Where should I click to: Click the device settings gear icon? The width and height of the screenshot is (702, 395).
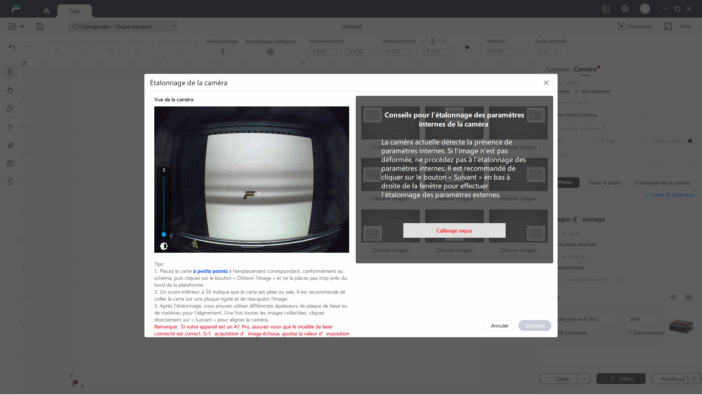(x=689, y=298)
